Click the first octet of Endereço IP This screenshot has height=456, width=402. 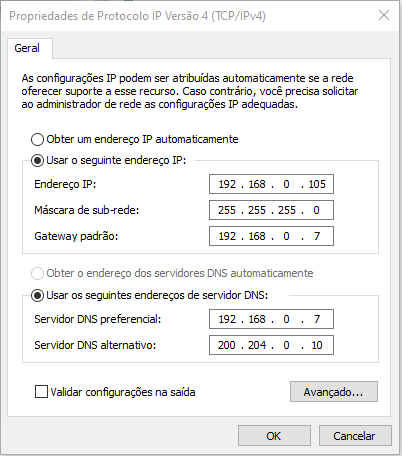tap(227, 184)
